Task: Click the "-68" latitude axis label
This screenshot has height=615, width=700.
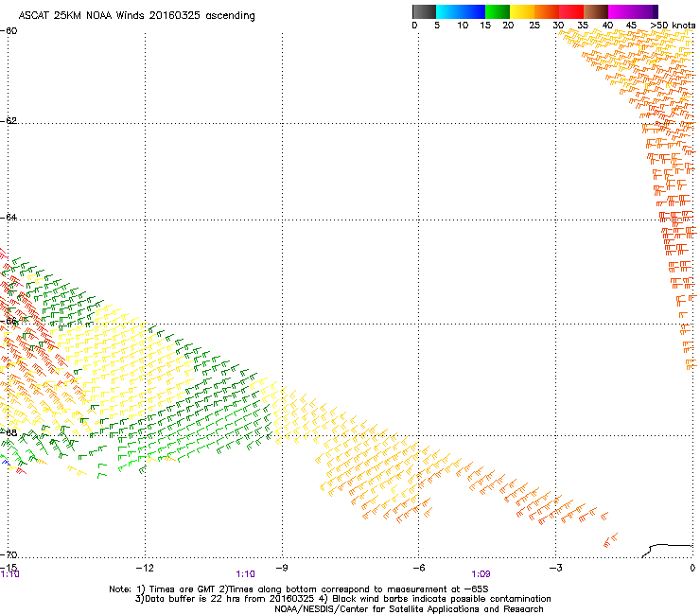Action: point(9,432)
